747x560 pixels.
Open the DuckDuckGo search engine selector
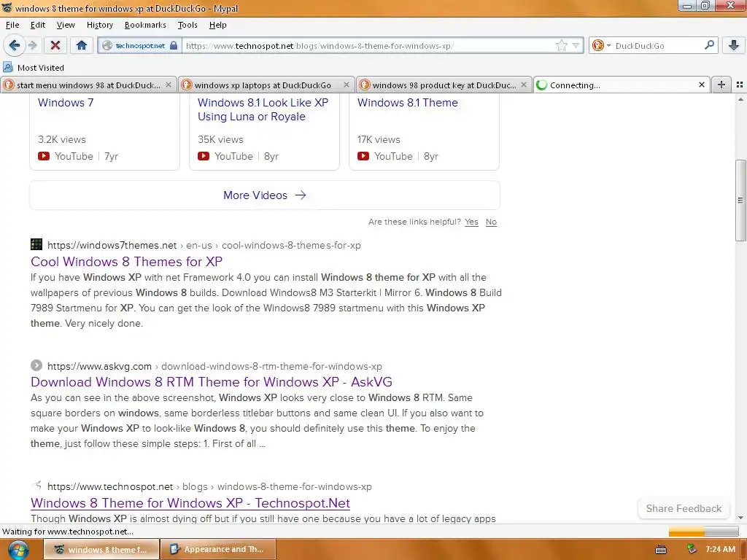pos(601,46)
